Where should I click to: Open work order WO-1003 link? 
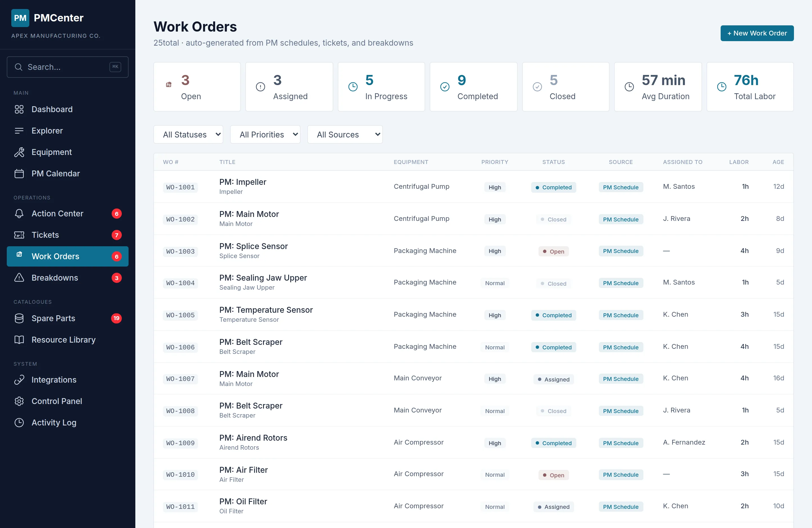tap(180, 252)
